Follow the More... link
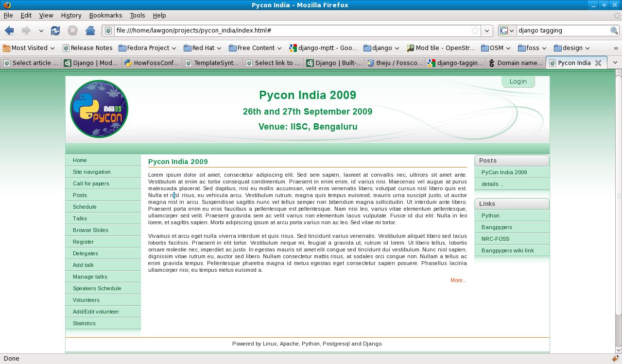 point(458,280)
